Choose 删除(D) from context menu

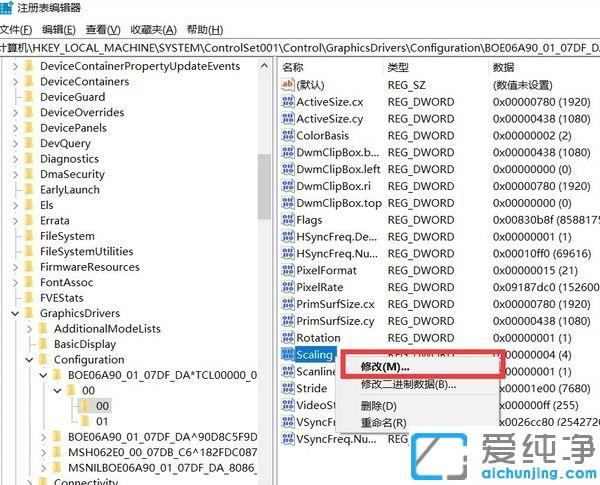(x=378, y=406)
